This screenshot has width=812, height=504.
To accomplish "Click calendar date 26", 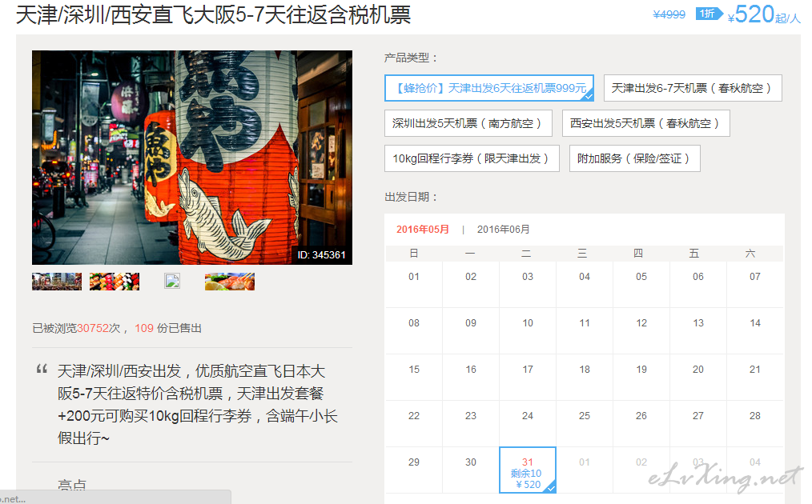I will coord(641,416).
